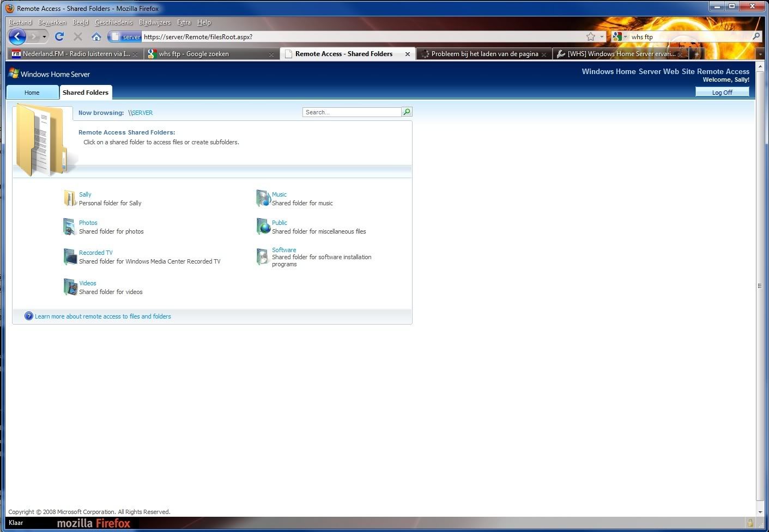Open the Recorded TV folder icon
Screen dimensions: 769x532
pyautogui.click(x=70, y=256)
